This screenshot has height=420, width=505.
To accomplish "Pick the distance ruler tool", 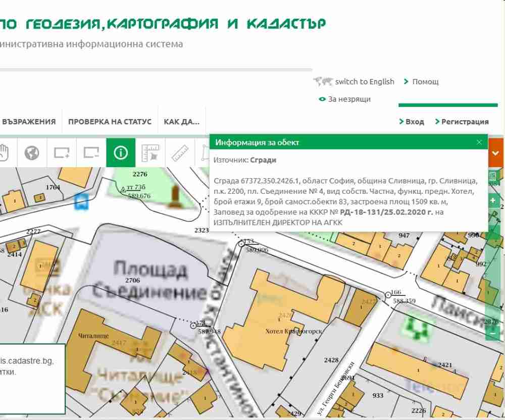I will 180,152.
